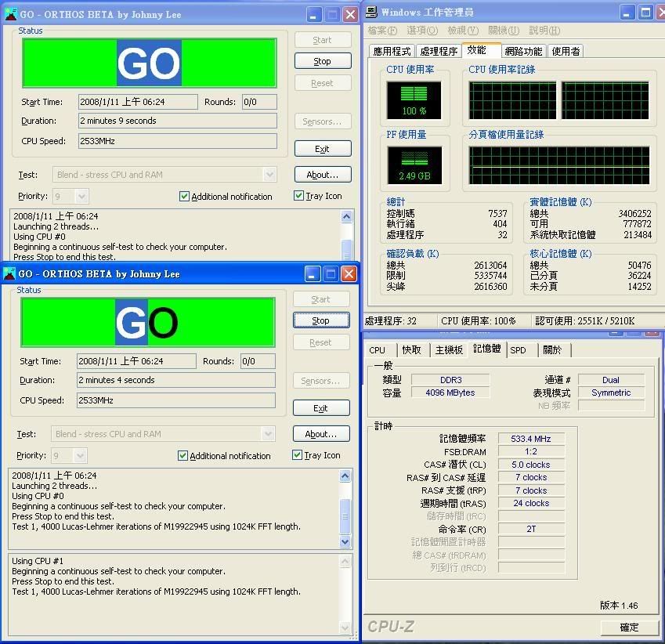
Task: Click the FSB:DRAM 1:2 value
Action: (531, 451)
